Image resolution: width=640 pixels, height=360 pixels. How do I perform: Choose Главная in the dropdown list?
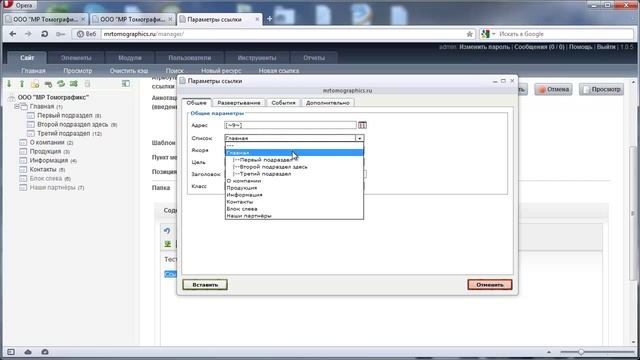point(294,153)
